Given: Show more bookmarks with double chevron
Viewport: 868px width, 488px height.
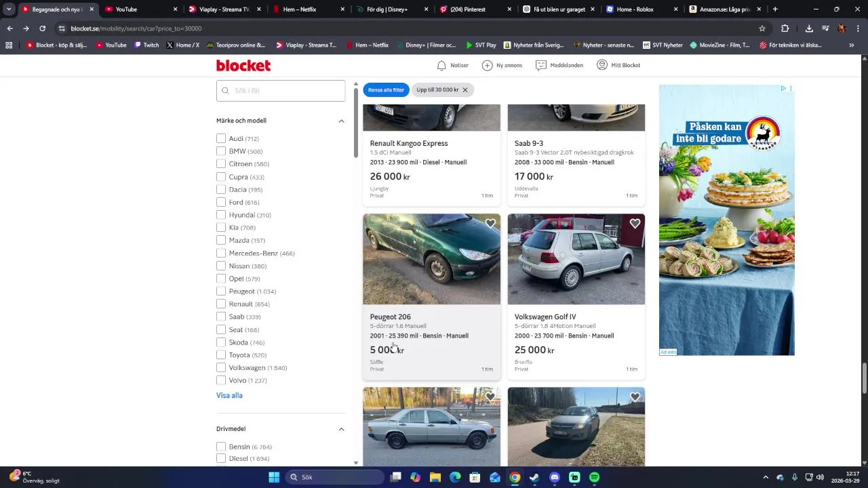Looking at the screenshot, I should coord(852,45).
